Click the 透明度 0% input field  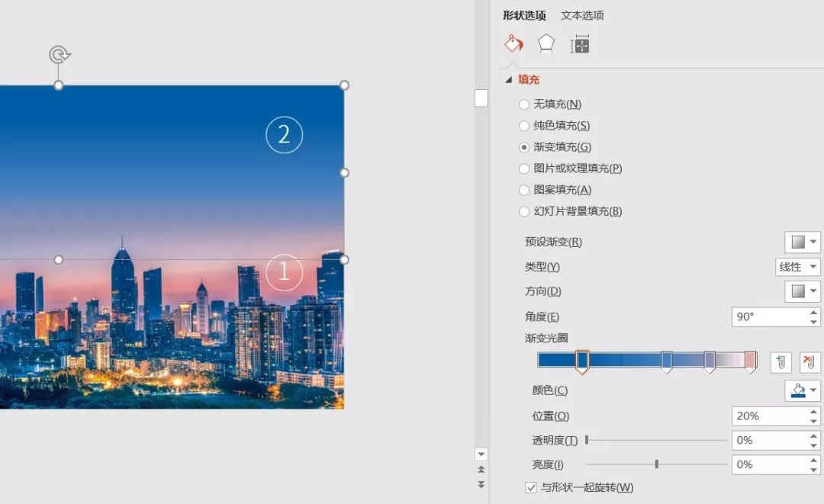pos(769,440)
